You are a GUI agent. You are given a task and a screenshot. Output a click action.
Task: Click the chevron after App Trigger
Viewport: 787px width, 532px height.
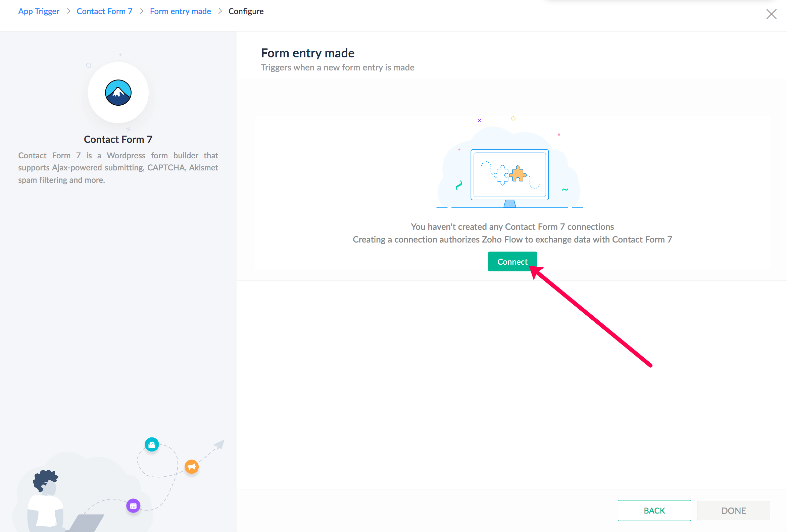pyautogui.click(x=68, y=11)
